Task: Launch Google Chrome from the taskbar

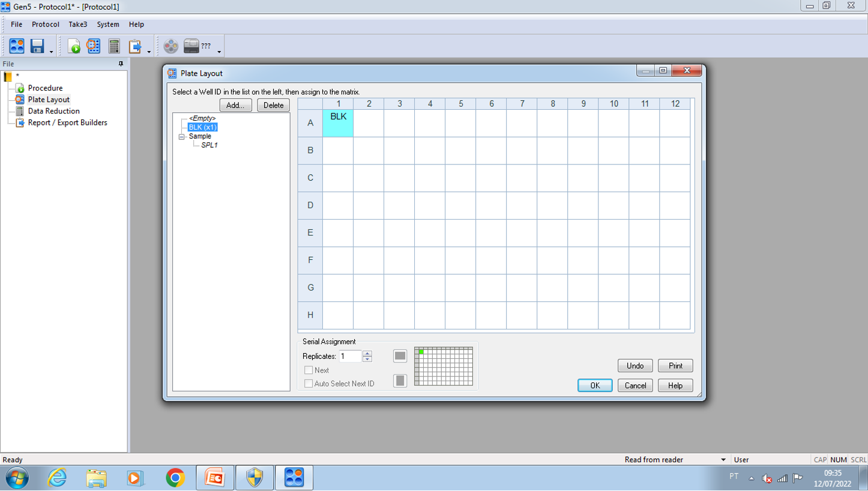Action: pyautogui.click(x=175, y=478)
